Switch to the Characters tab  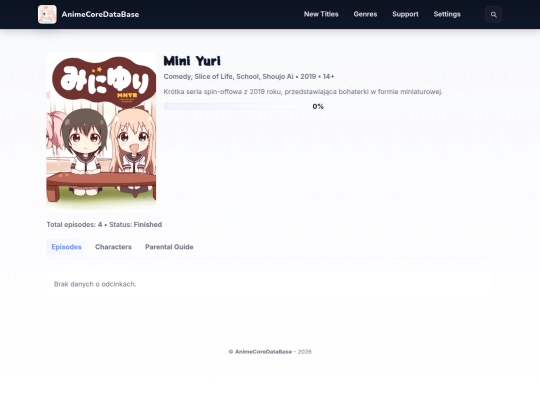[113, 247]
